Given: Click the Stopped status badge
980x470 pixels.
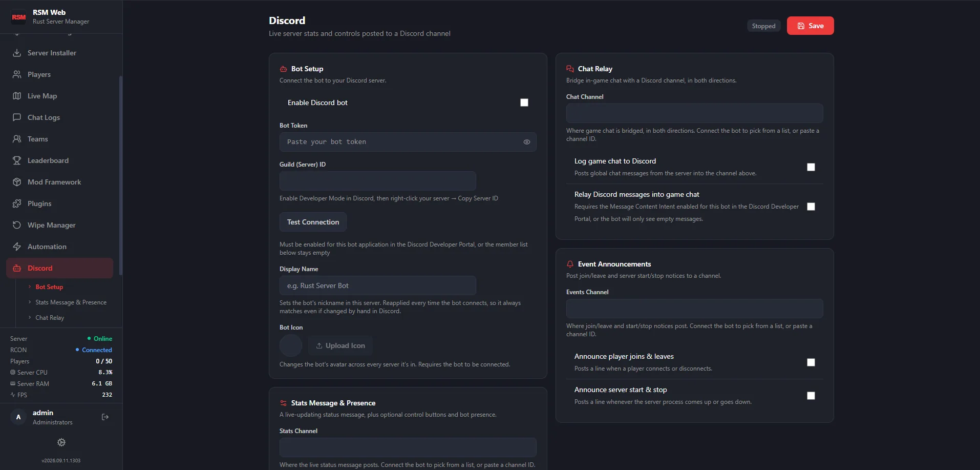Looking at the screenshot, I should pos(763,26).
